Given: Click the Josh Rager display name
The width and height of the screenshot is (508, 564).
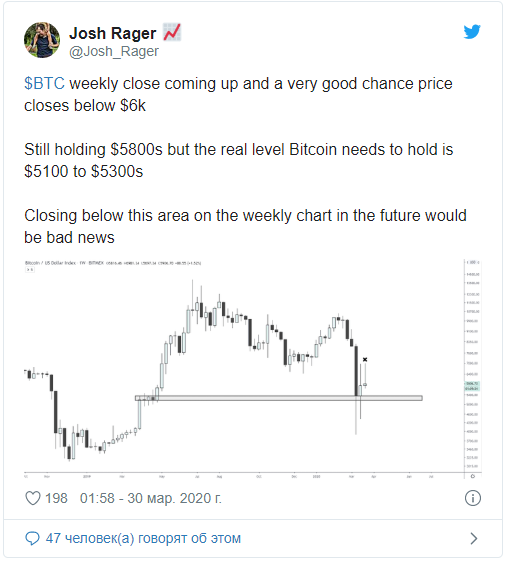Looking at the screenshot, I should [x=113, y=33].
